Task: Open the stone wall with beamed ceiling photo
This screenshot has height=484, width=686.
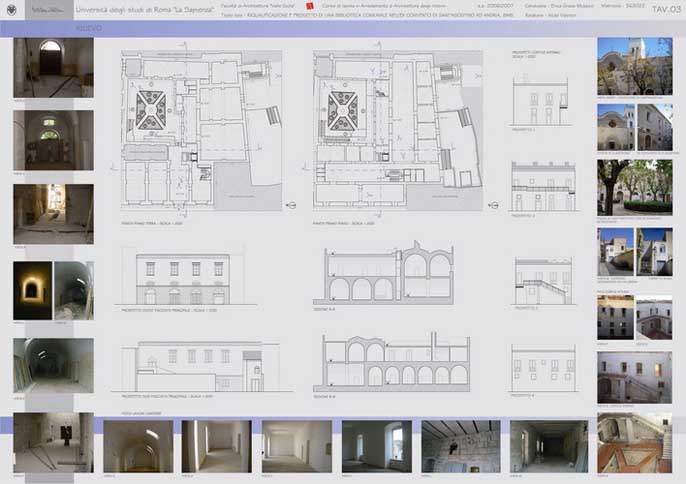Action: [x=461, y=446]
